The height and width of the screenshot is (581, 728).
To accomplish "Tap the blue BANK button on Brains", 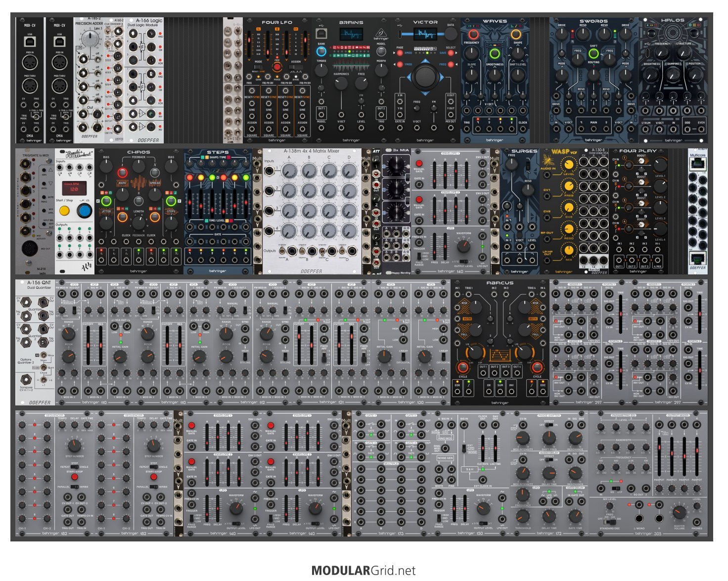I will pos(321,51).
